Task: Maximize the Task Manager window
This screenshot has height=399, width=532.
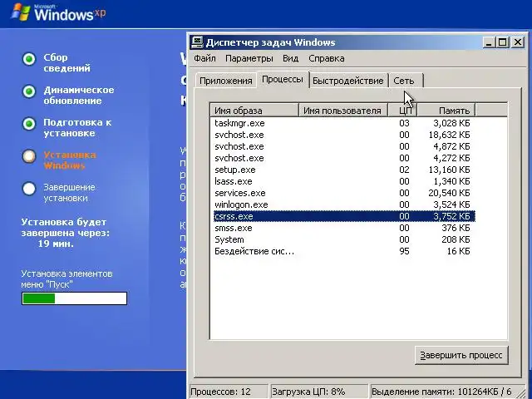Action: pyautogui.click(x=502, y=42)
